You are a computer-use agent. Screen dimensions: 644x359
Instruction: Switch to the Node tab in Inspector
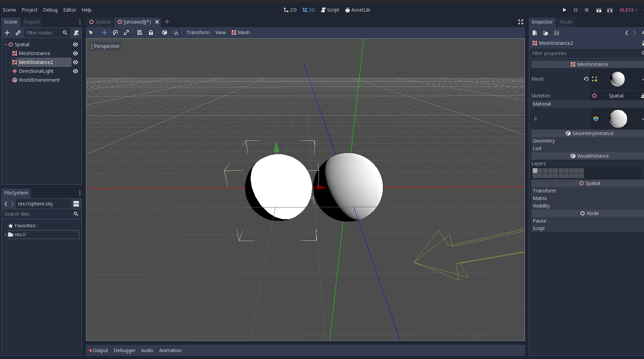point(566,22)
